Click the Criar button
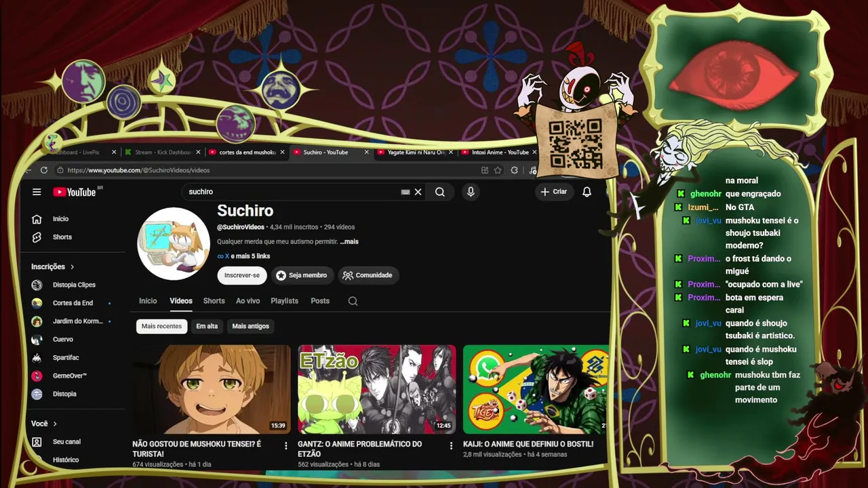The width and height of the screenshot is (868, 488). 553,192
